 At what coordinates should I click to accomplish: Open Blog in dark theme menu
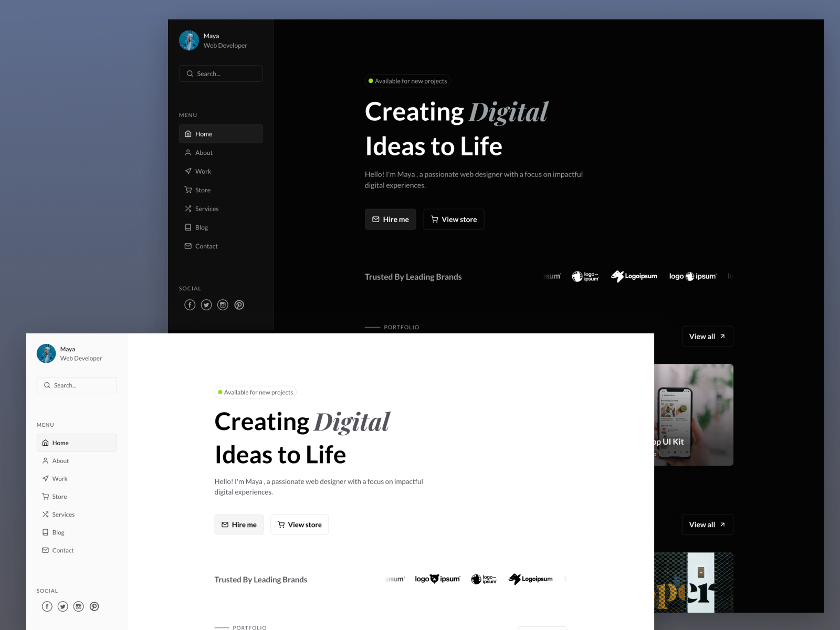tap(201, 227)
